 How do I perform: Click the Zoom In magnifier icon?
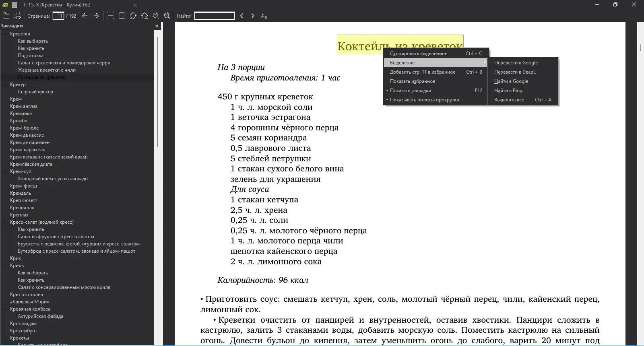tap(167, 16)
